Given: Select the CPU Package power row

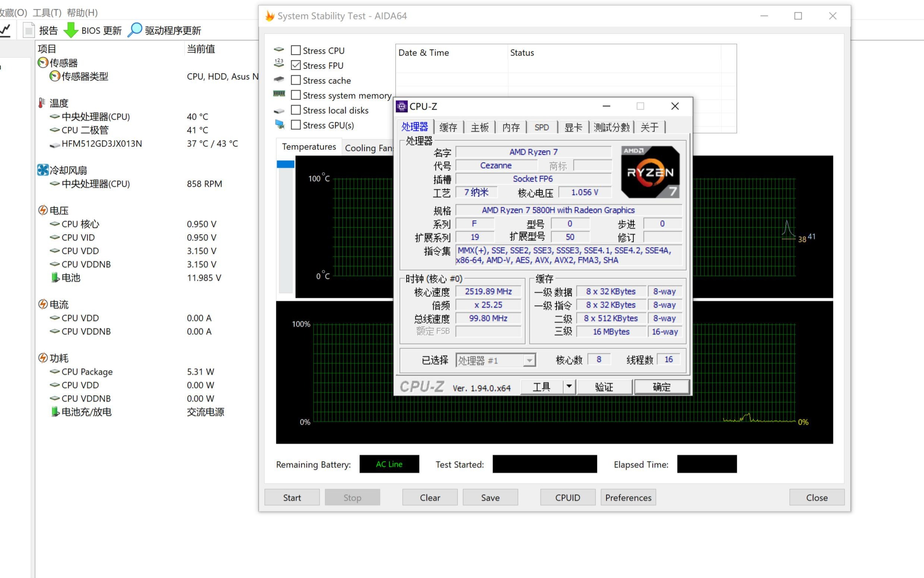Looking at the screenshot, I should (x=148, y=372).
